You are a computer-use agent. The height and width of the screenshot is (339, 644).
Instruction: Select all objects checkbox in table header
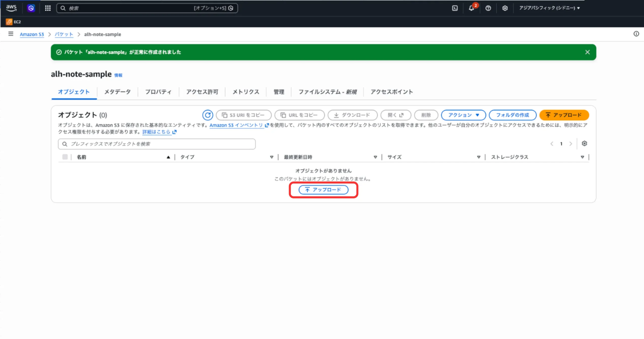65,157
